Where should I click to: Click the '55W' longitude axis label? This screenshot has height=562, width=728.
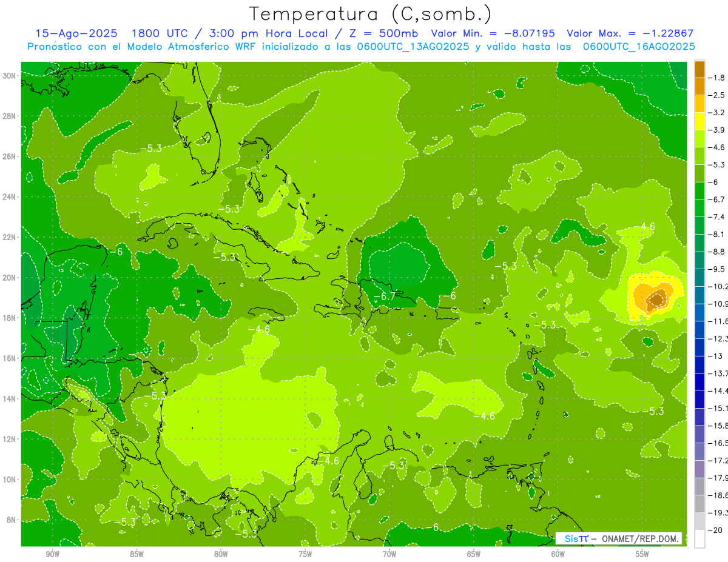(x=642, y=554)
